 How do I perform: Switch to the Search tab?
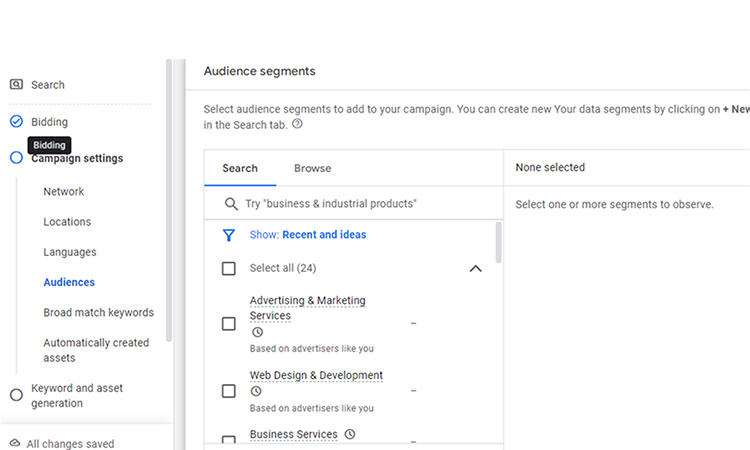(x=240, y=168)
